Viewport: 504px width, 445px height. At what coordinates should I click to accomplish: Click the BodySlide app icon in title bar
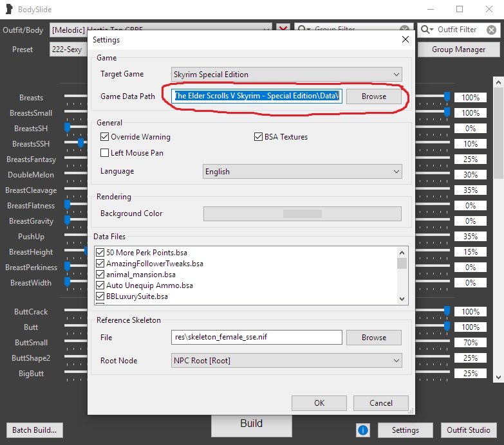point(8,10)
